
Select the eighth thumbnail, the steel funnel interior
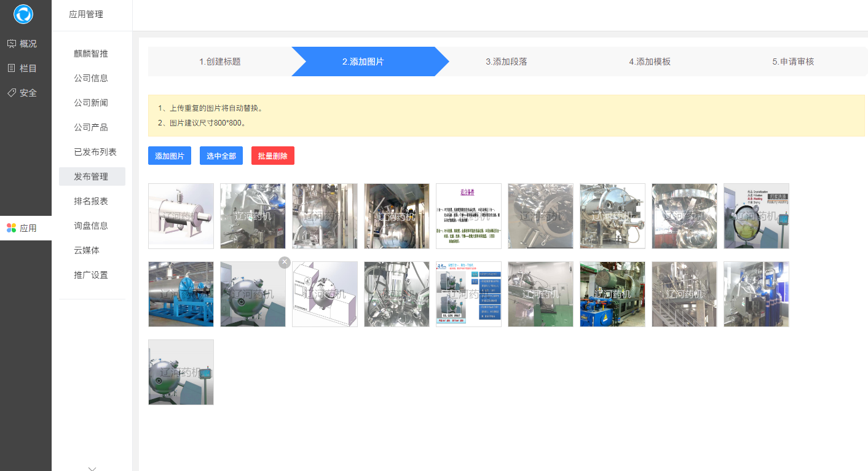[x=684, y=216]
